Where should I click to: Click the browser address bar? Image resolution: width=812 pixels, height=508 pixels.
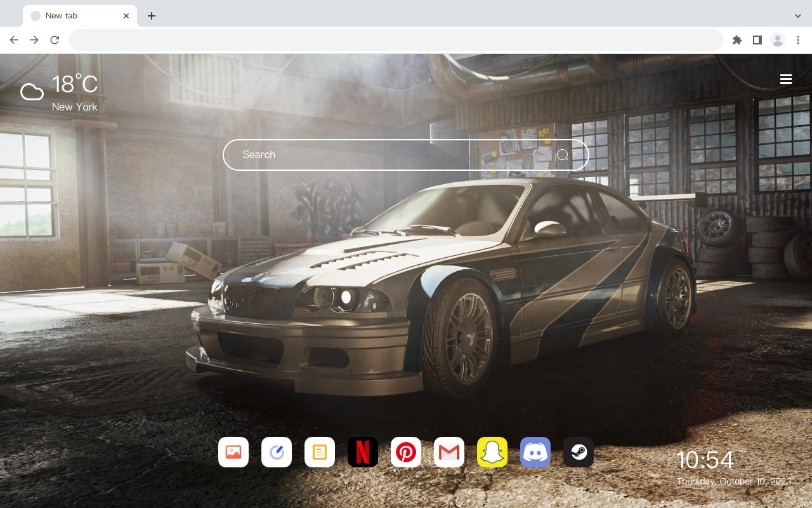pyautogui.click(x=396, y=40)
